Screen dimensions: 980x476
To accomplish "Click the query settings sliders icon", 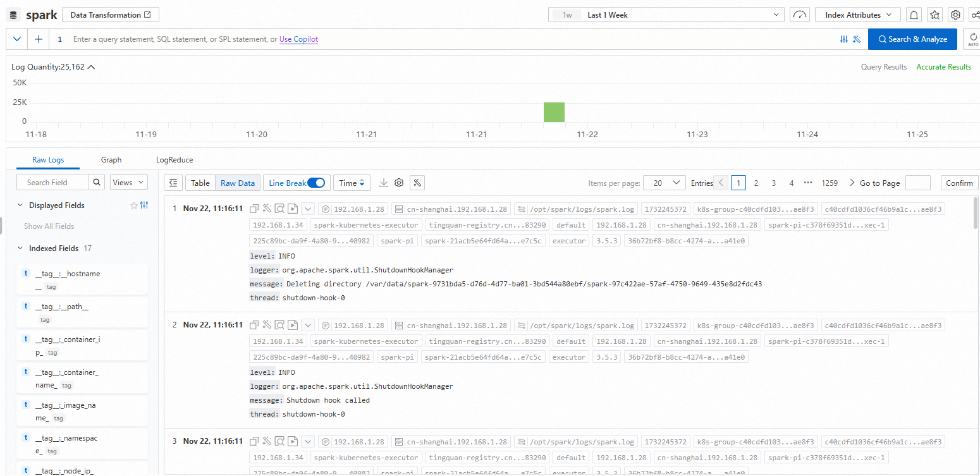I will click(843, 39).
